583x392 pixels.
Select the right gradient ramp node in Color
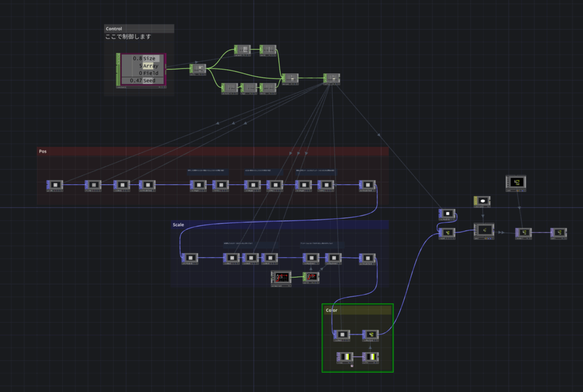pos(371,357)
